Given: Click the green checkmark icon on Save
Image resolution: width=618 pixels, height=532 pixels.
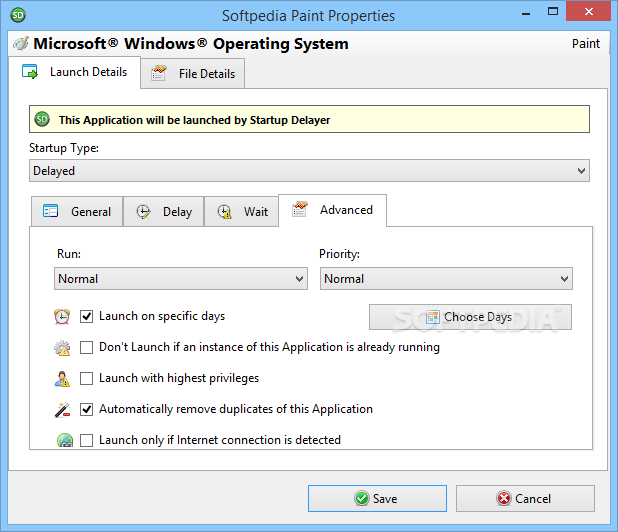Looking at the screenshot, I should 362,499.
